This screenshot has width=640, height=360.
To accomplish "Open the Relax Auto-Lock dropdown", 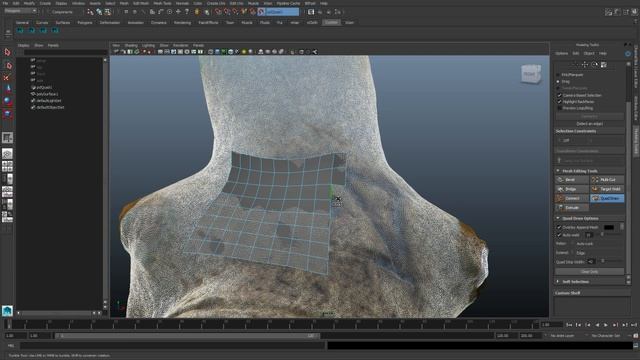I will (x=584, y=244).
